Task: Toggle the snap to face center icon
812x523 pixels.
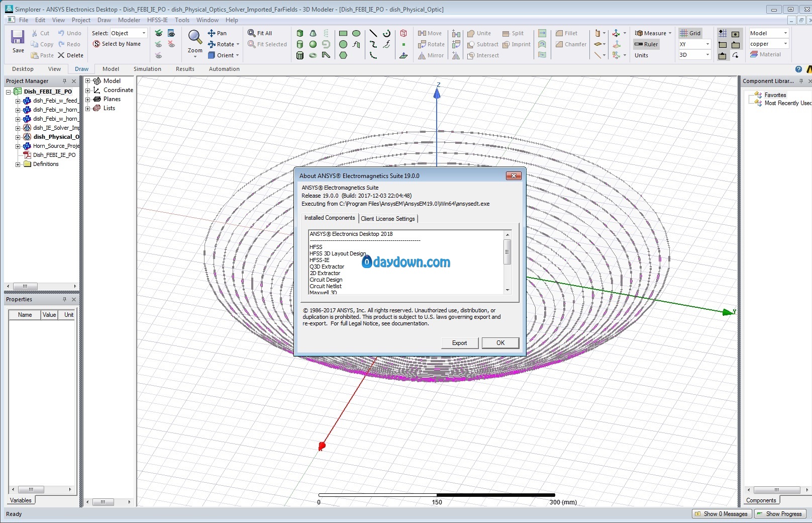Action: (736, 34)
